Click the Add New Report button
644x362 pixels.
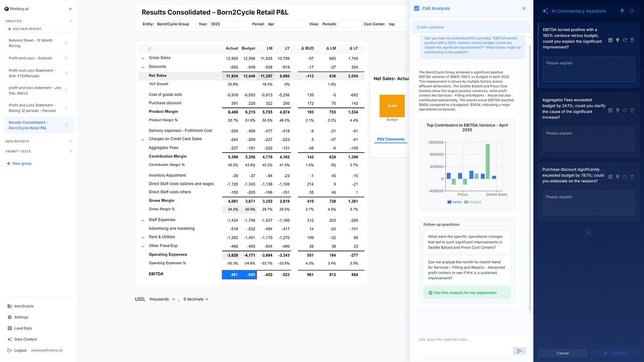[x=39, y=29]
